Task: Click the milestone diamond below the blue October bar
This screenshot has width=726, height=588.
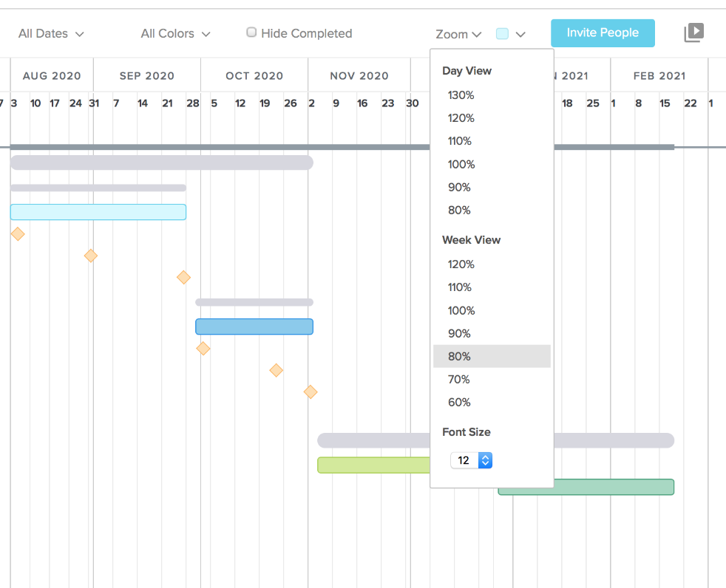Action: click(203, 348)
